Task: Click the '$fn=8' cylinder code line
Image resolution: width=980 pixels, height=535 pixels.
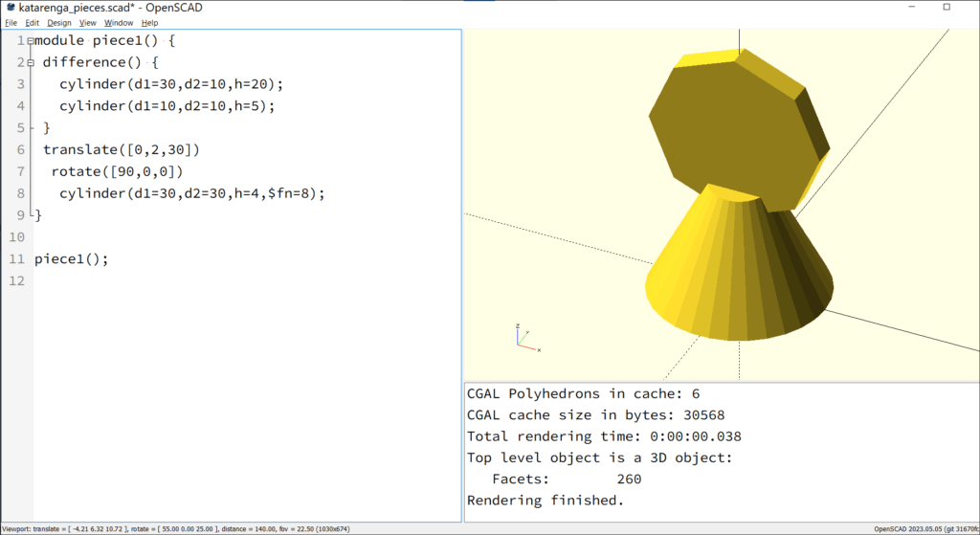Action: [x=192, y=193]
